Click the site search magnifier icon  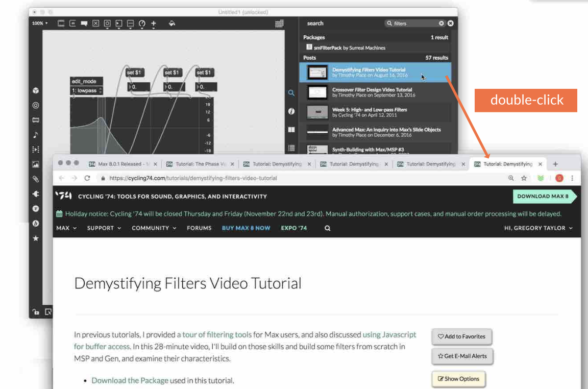pos(327,228)
